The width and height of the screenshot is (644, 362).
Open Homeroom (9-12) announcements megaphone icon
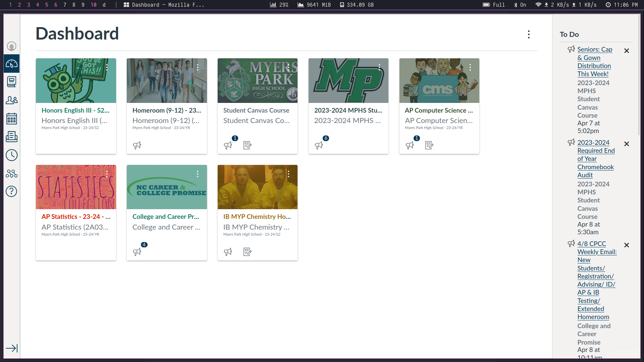click(x=137, y=145)
